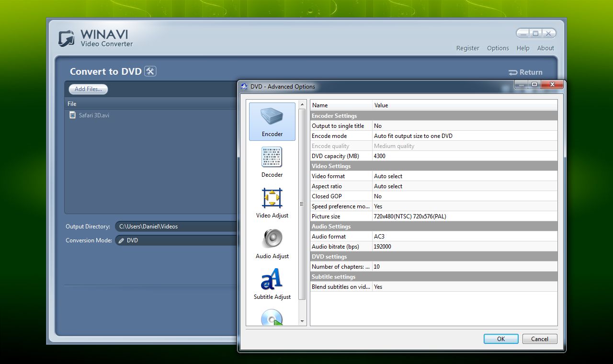The height and width of the screenshot is (364, 613).
Task: Click the category list scrollbar thumb
Action: (302, 204)
